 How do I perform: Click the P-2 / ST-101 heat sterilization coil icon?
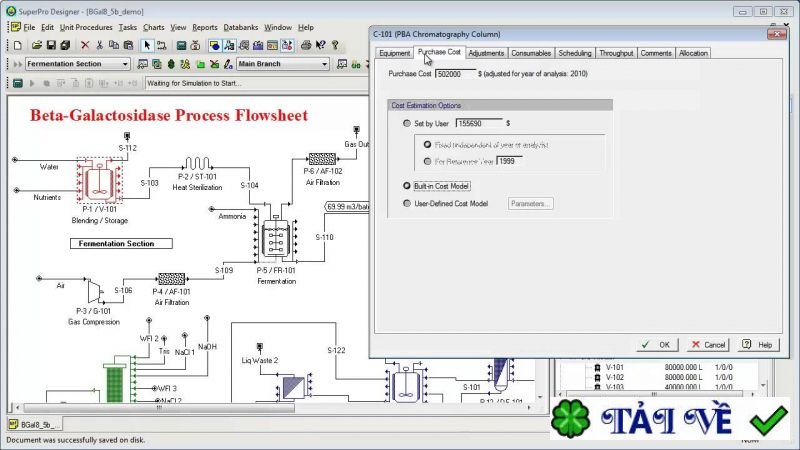(197, 163)
